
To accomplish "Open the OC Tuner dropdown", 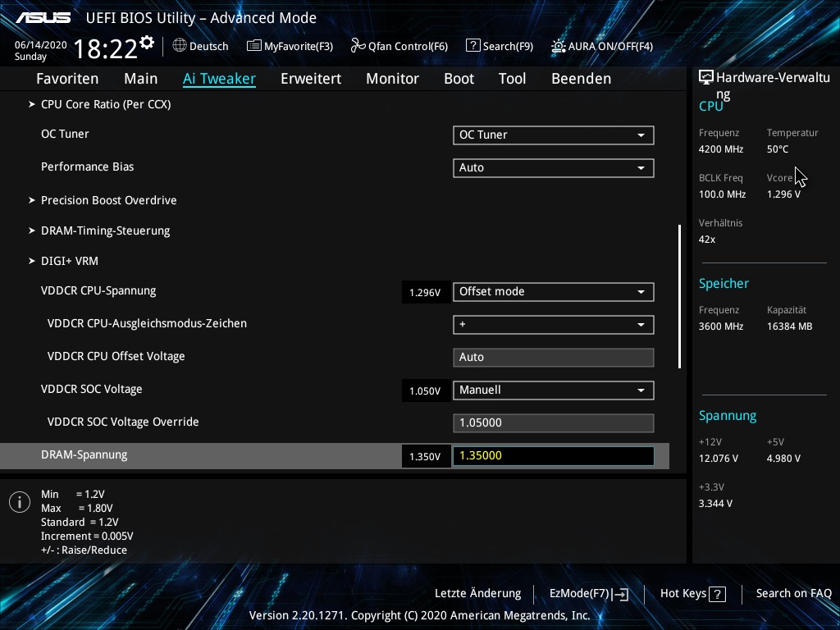I will click(x=554, y=135).
